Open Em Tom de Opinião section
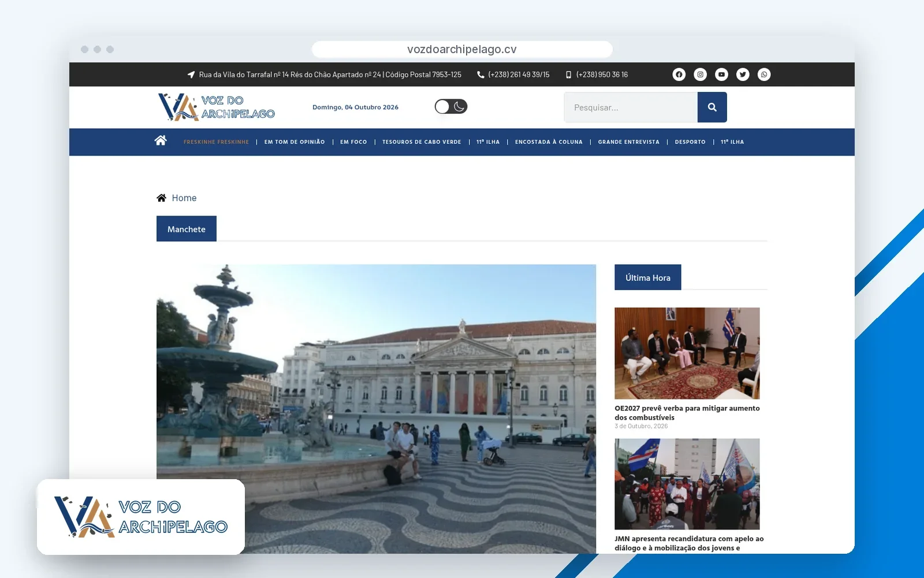The height and width of the screenshot is (578, 924). pos(295,142)
